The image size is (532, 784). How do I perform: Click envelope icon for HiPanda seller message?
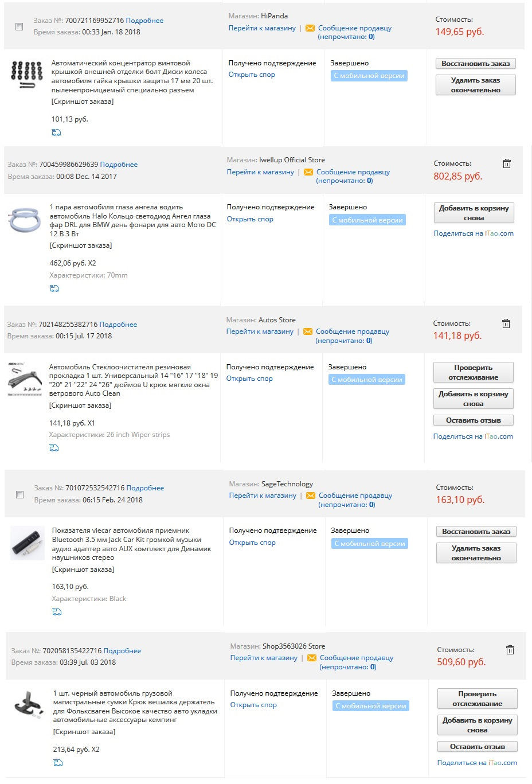pos(310,28)
